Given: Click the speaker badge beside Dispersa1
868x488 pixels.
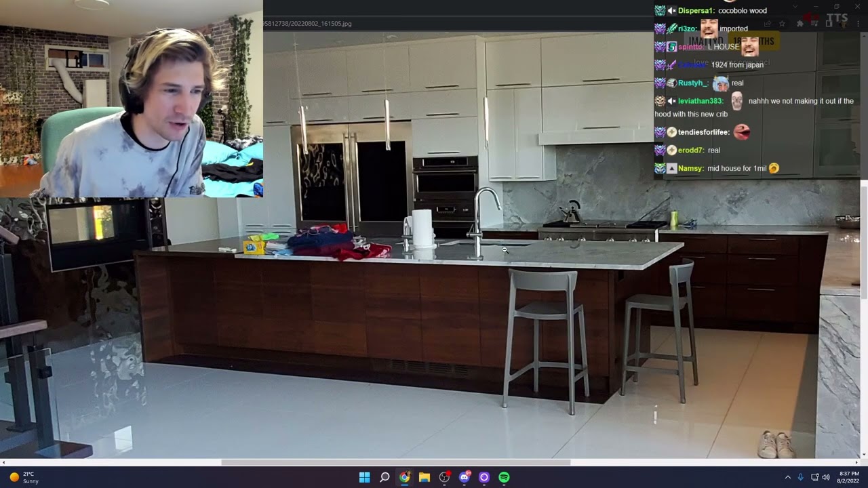Looking at the screenshot, I should click(x=672, y=11).
